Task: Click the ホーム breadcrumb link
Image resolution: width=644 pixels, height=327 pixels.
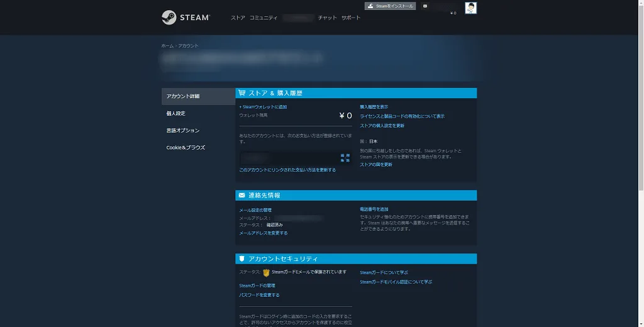Action: [x=167, y=46]
